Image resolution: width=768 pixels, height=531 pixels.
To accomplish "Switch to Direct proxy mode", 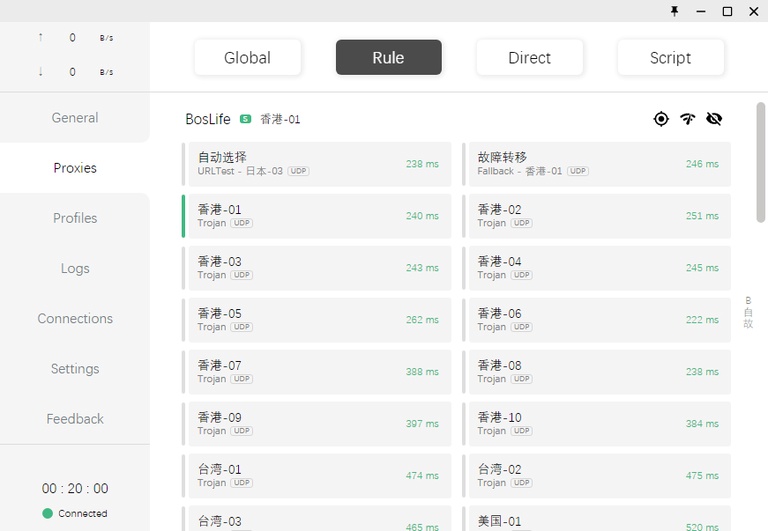I will click(x=529, y=58).
